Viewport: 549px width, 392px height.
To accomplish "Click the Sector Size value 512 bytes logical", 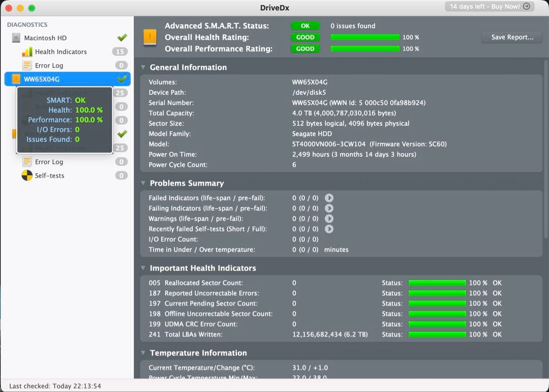I will pyautogui.click(x=350, y=123).
